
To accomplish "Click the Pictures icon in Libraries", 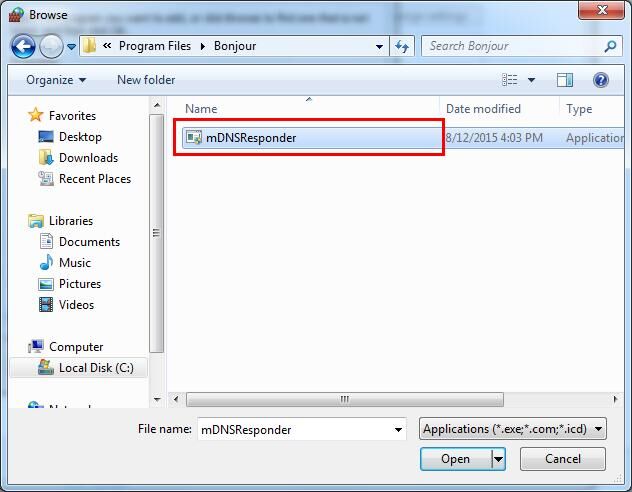I will point(46,284).
